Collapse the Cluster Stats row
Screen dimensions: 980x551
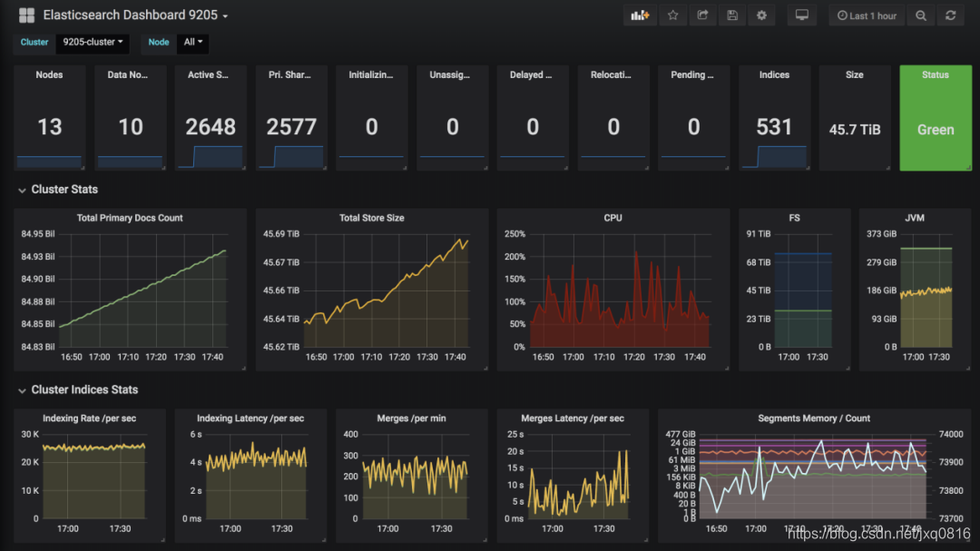[58, 190]
